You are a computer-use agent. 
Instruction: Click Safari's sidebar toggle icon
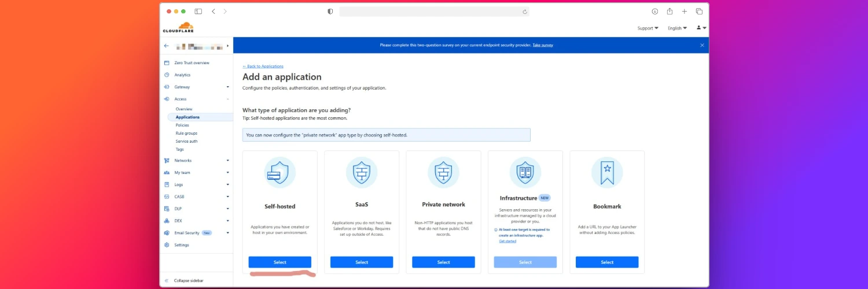click(198, 12)
